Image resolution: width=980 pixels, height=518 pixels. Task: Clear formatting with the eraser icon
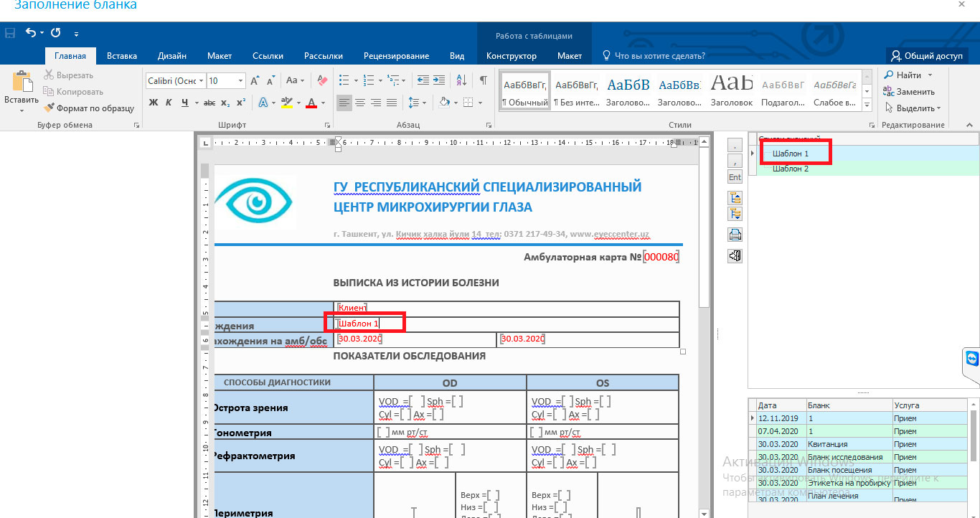click(322, 81)
